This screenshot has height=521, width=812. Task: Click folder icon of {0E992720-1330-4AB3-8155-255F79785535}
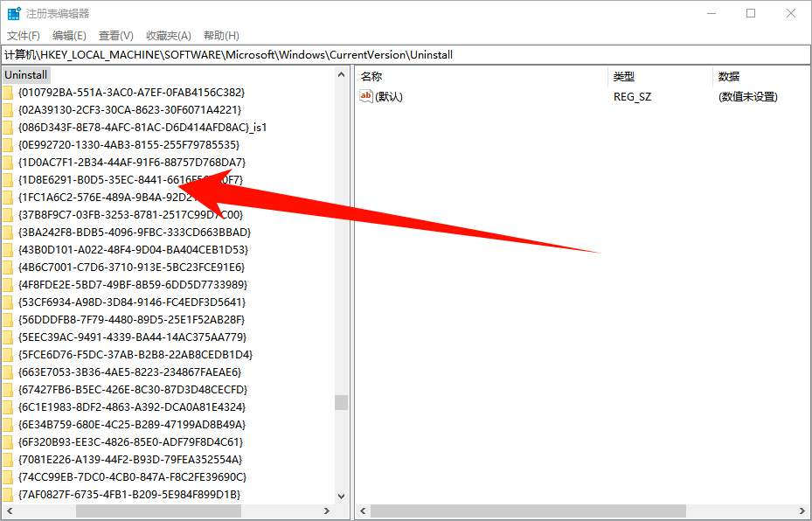coord(8,145)
